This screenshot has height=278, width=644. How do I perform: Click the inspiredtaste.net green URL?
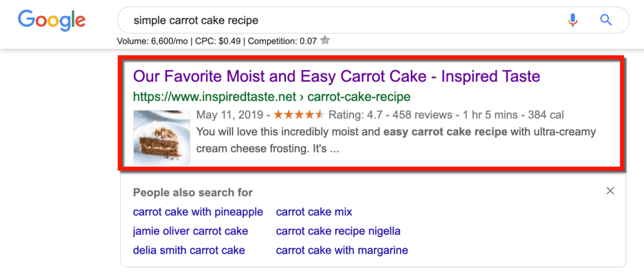pyautogui.click(x=271, y=97)
